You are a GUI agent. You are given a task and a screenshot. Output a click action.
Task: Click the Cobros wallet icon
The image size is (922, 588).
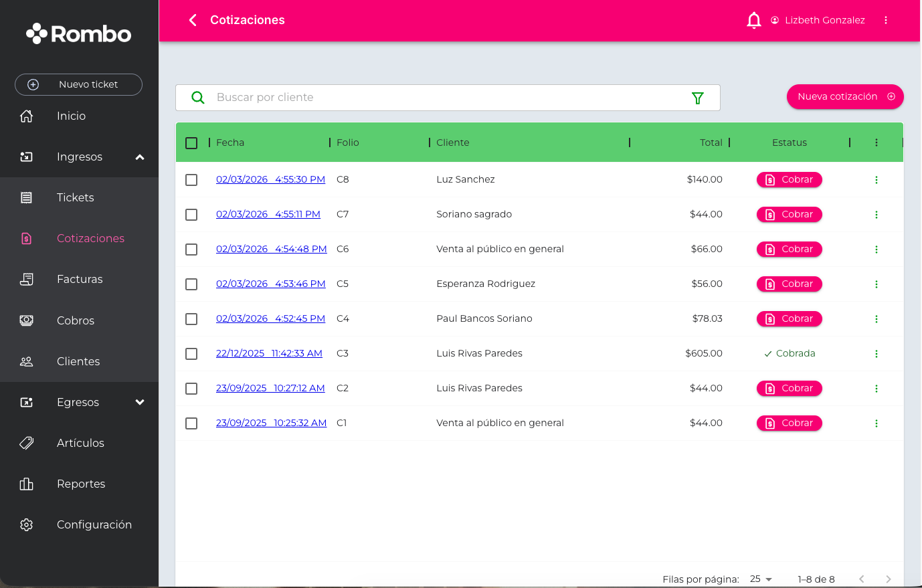point(26,320)
